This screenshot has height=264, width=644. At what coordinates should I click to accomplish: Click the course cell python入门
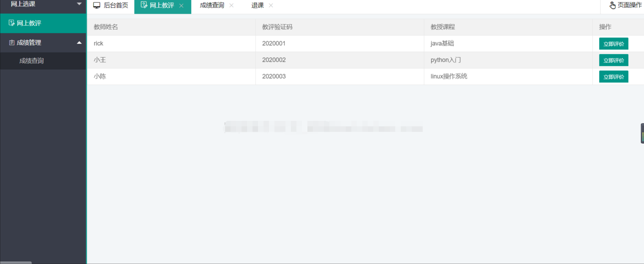pyautogui.click(x=508, y=60)
